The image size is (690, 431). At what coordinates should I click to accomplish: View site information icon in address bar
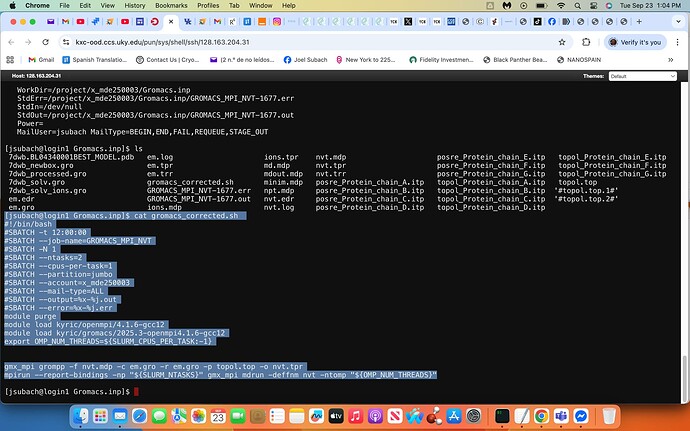66,42
